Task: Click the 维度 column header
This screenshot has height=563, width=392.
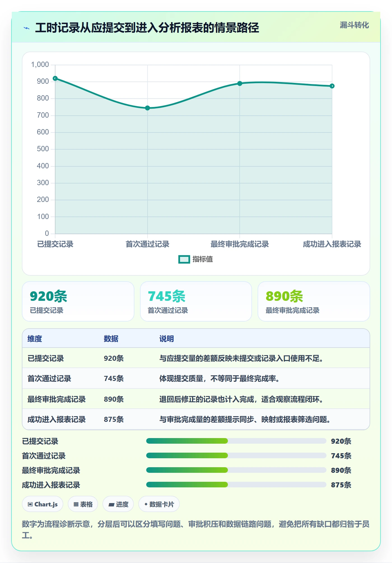Action: pyautogui.click(x=35, y=339)
